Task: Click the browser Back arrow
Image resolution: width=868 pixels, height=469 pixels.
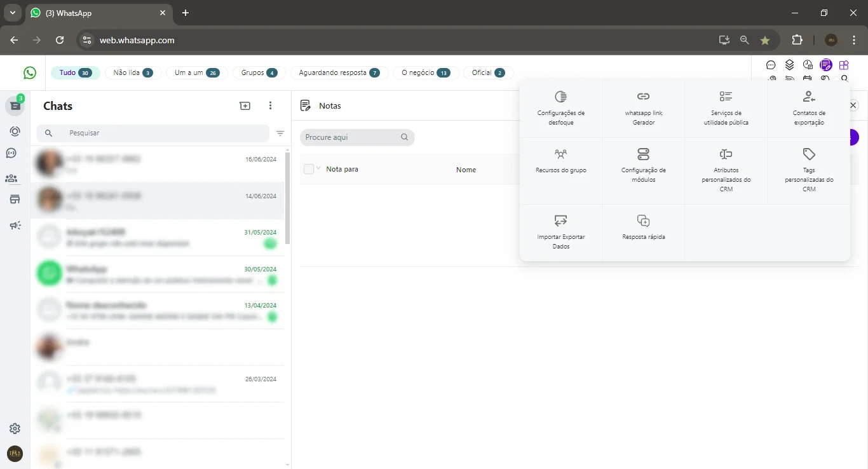Action: (14, 40)
